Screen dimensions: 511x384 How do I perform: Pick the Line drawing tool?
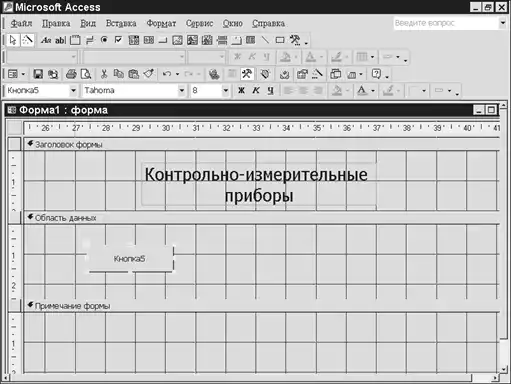coord(265,40)
